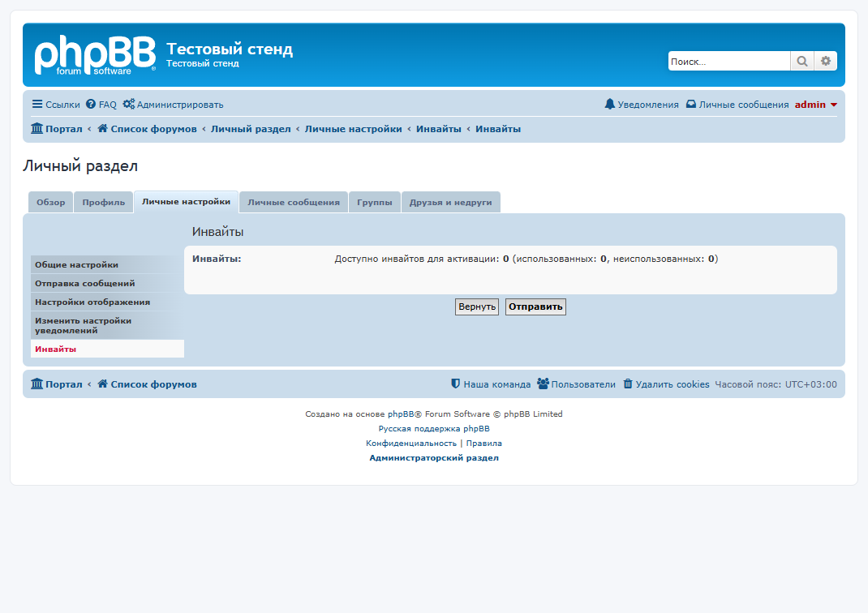Click the last Инвайты breadcrumb
The image size is (868, 613).
tap(498, 129)
